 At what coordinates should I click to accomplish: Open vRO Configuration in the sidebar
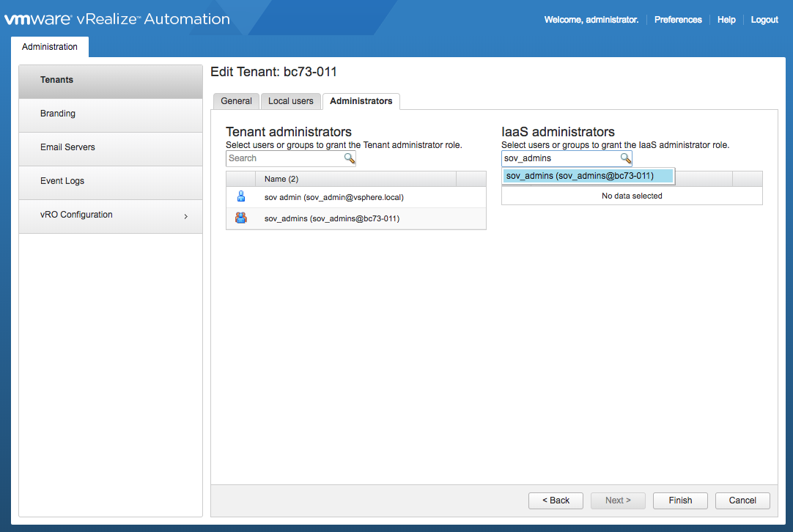pyautogui.click(x=111, y=216)
